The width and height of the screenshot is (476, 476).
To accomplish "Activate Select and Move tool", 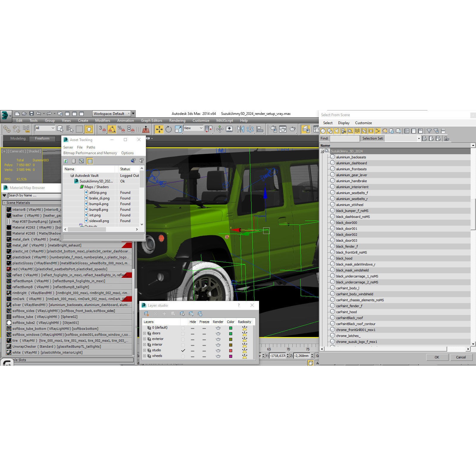I will (x=159, y=129).
